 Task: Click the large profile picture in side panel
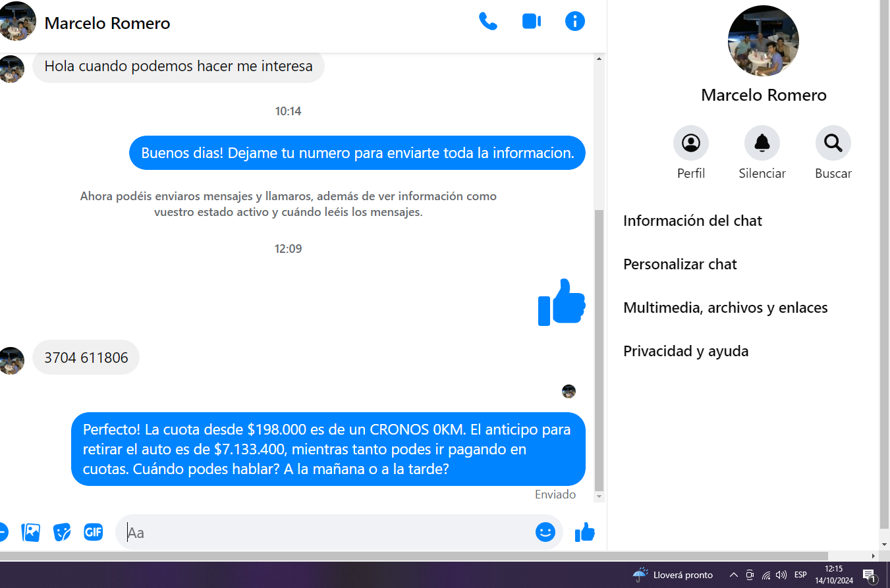(x=763, y=41)
